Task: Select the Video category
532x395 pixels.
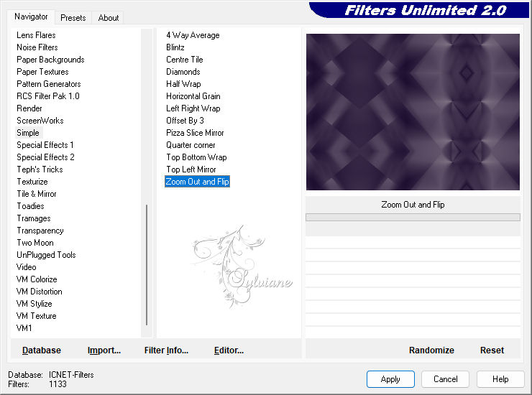Action: [26, 267]
